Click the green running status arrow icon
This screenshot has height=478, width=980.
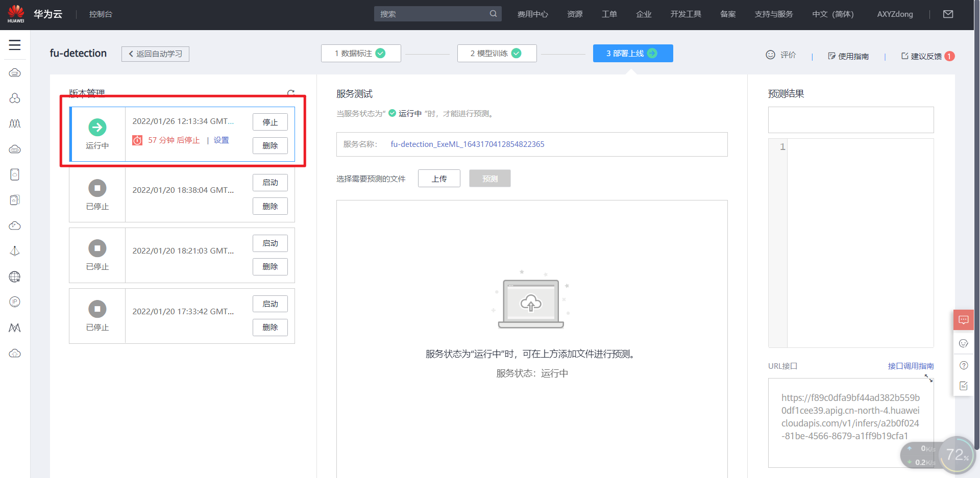point(97,127)
